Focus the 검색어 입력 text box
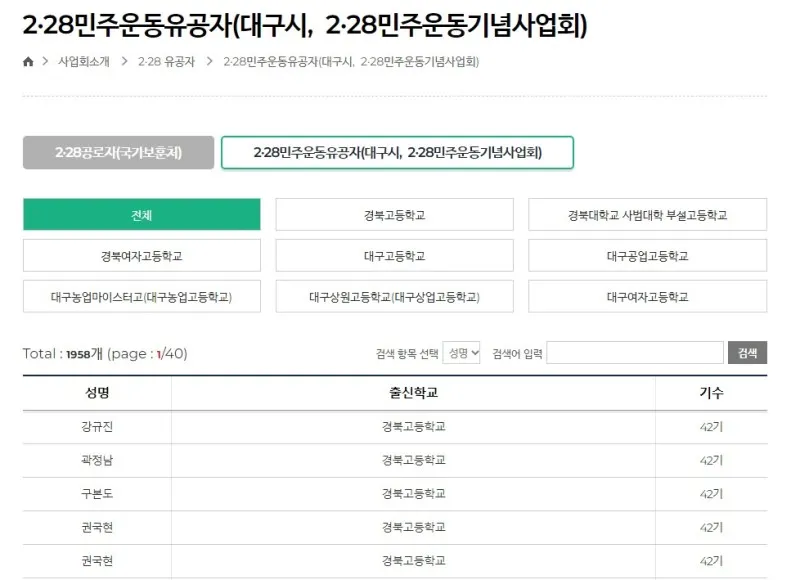800x580 pixels. [635, 352]
